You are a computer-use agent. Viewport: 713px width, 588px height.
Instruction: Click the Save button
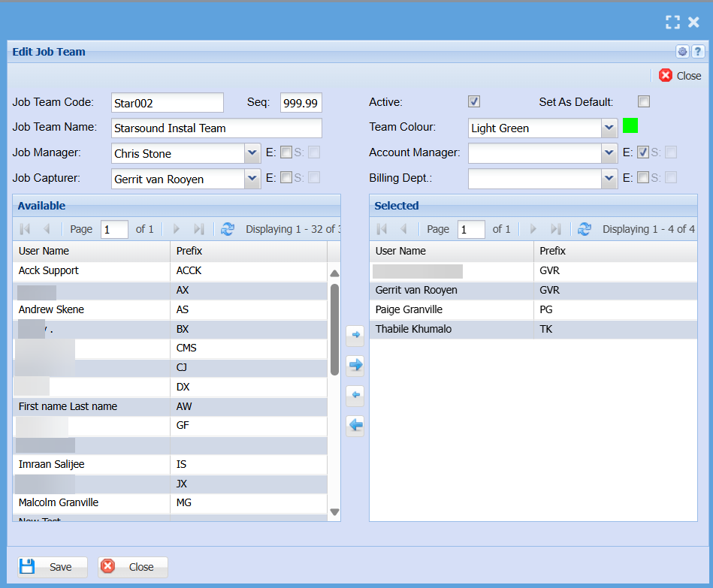[x=52, y=567]
